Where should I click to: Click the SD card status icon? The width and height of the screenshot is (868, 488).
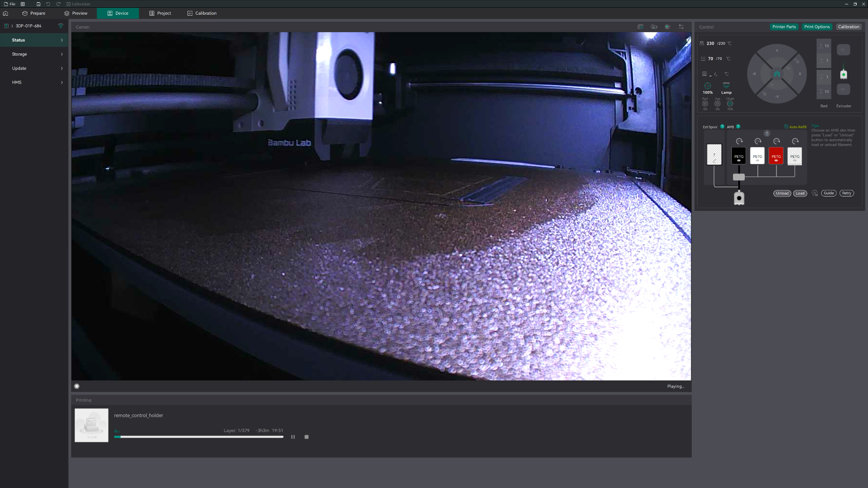(x=640, y=27)
